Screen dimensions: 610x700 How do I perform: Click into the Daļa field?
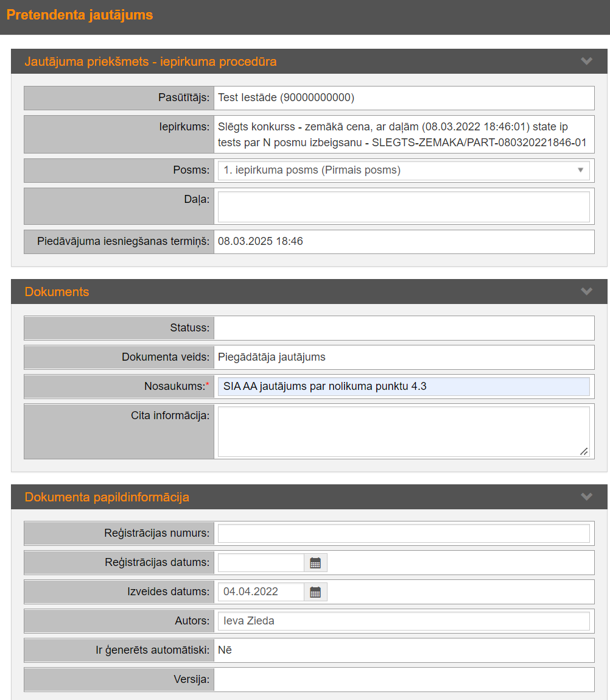click(404, 207)
